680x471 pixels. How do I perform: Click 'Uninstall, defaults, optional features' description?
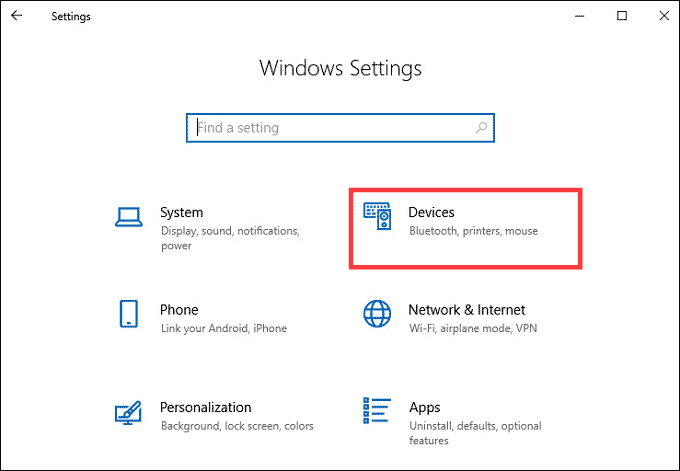(x=475, y=433)
